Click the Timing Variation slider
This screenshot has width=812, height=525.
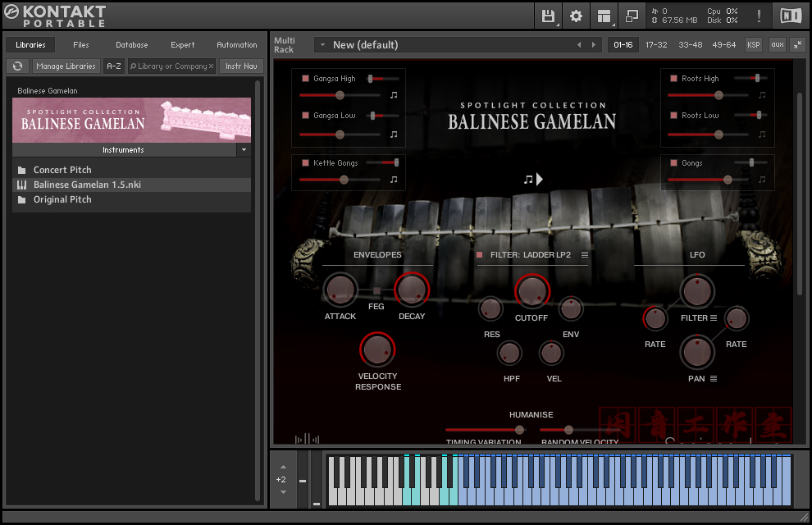point(485,430)
